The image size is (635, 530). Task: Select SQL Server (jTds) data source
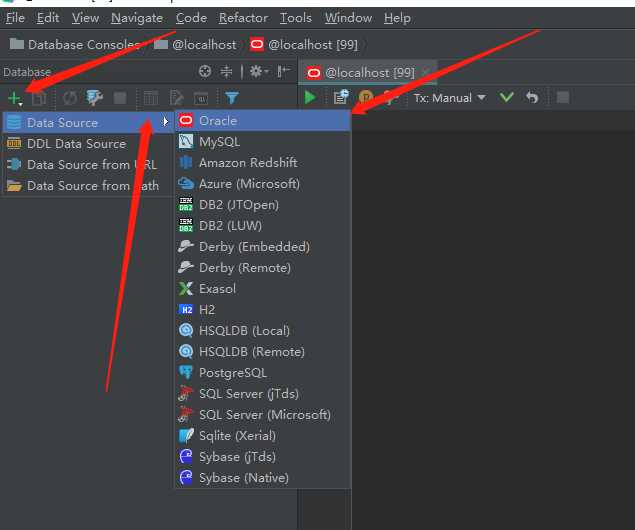(263, 394)
